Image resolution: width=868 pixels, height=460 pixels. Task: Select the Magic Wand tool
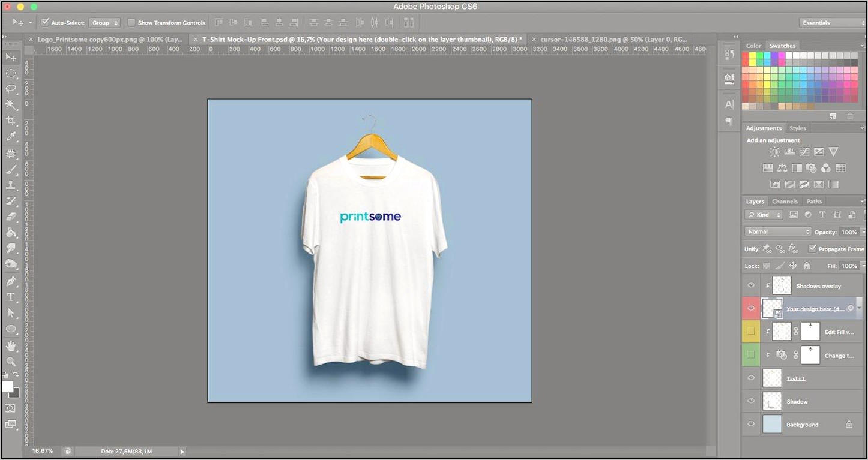coord(11,105)
